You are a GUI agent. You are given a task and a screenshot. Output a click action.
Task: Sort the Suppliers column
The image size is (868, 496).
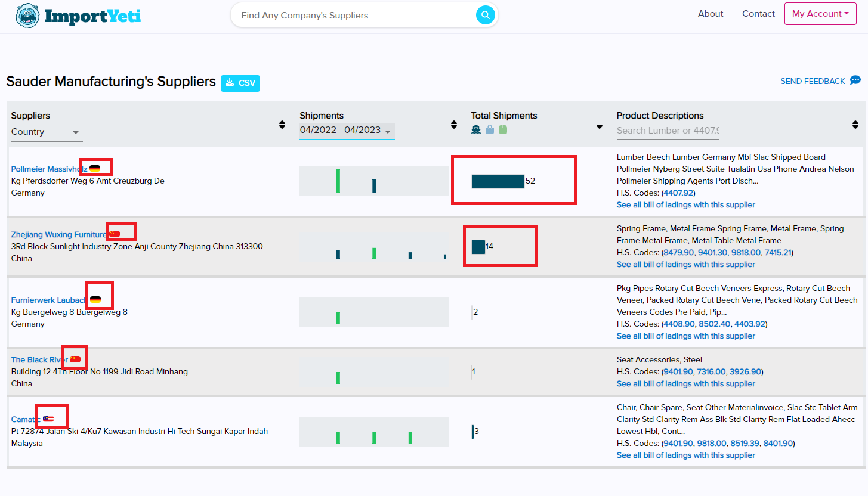tap(282, 125)
